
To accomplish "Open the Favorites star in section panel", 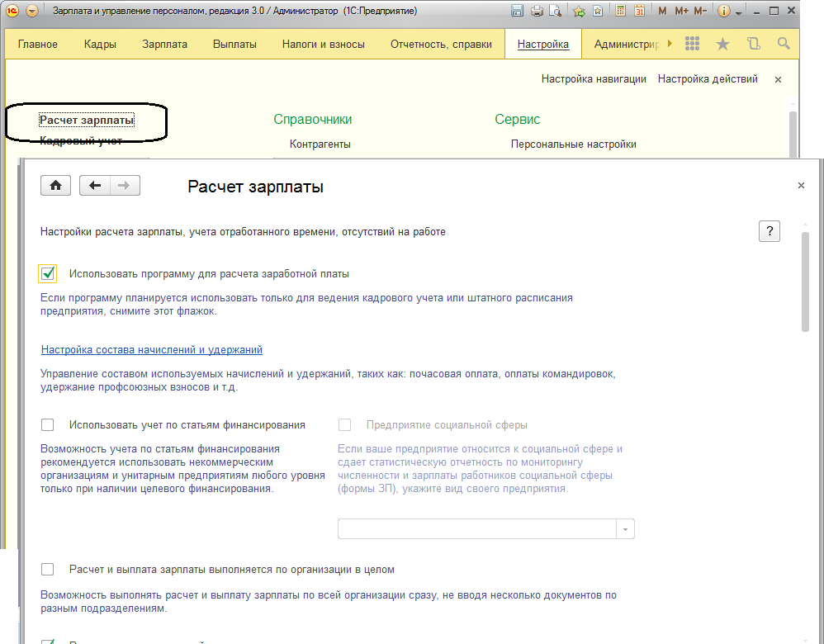I will point(722,44).
